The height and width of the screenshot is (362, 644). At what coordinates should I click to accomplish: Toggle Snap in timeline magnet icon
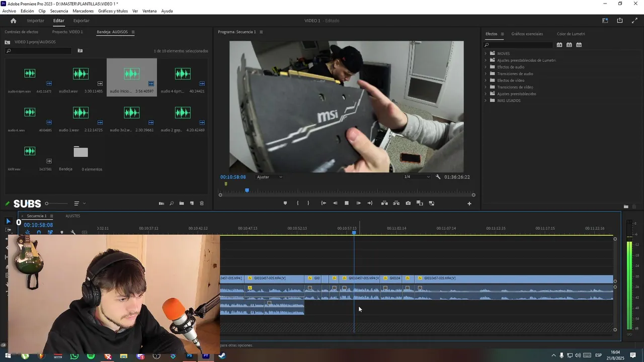coord(39,232)
